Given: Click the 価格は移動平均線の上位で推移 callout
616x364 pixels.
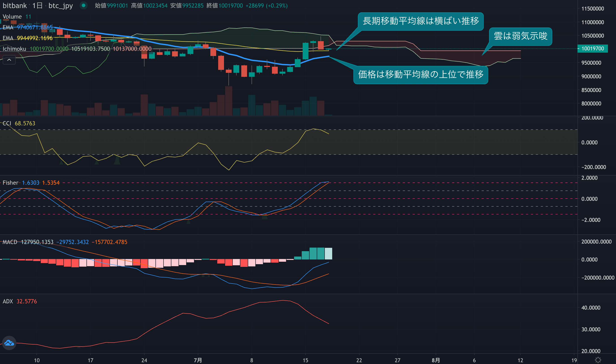Looking at the screenshot, I should (420, 74).
